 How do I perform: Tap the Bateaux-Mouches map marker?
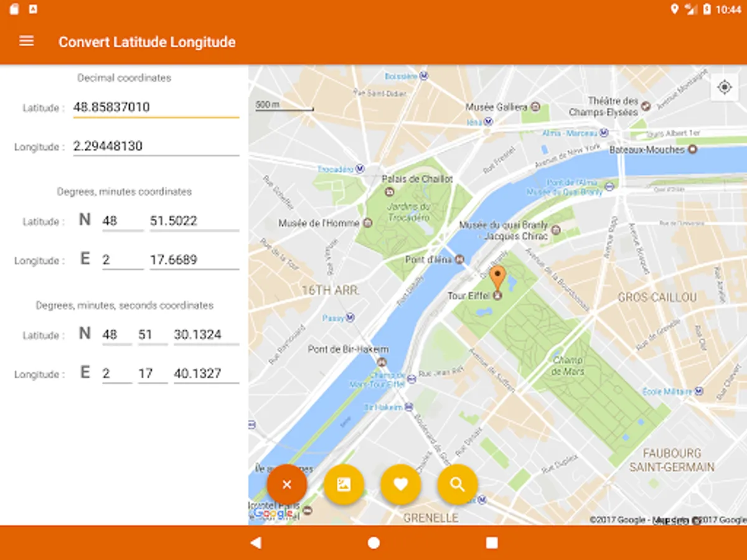(692, 150)
